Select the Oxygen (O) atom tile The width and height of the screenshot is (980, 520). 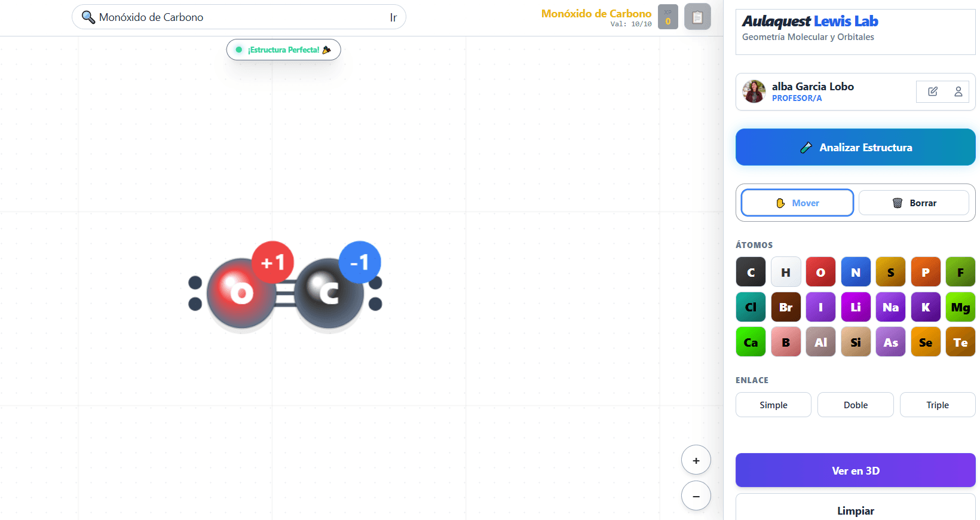[821, 272]
